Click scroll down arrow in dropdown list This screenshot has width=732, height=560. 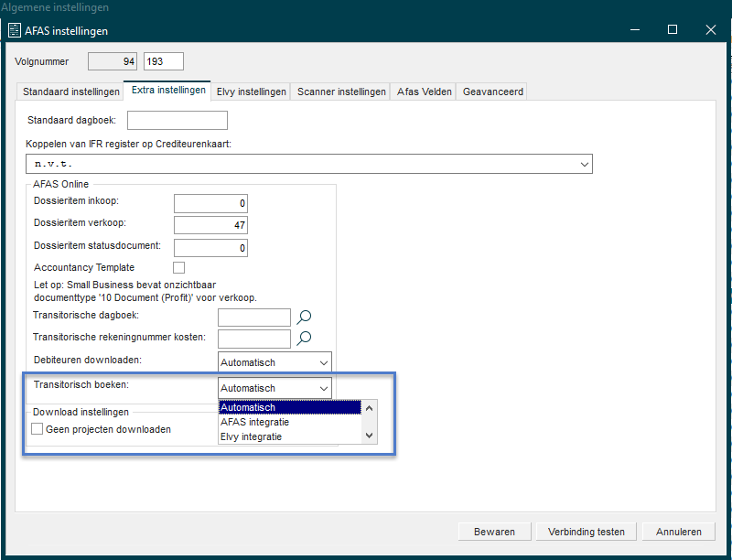[370, 436]
